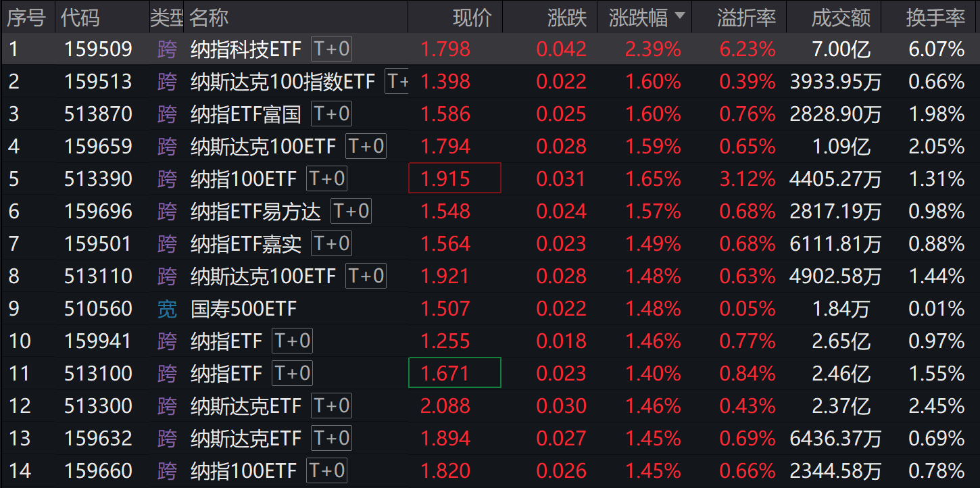Click the T+0 badge on row 159509
Image resolution: width=980 pixels, height=488 pixels.
coord(331,49)
